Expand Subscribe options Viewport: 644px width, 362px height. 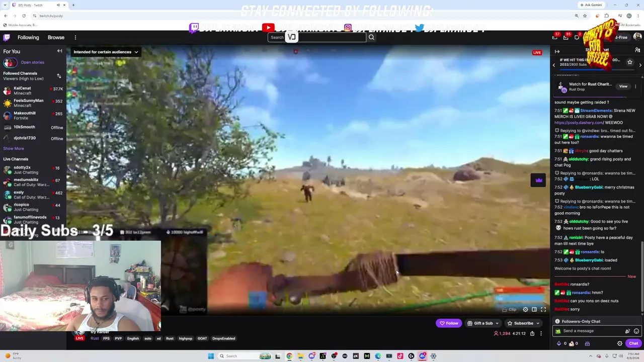coord(538,323)
